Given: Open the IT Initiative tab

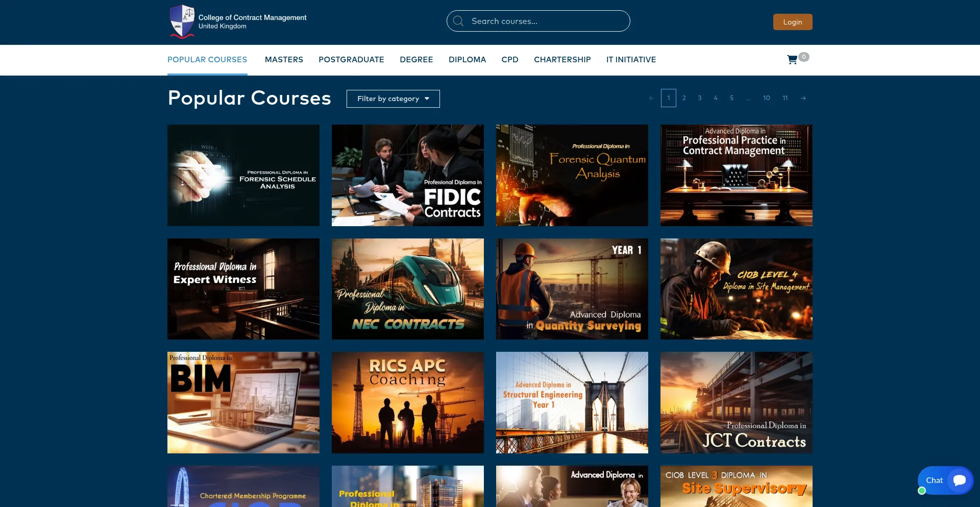Looking at the screenshot, I should pos(631,60).
